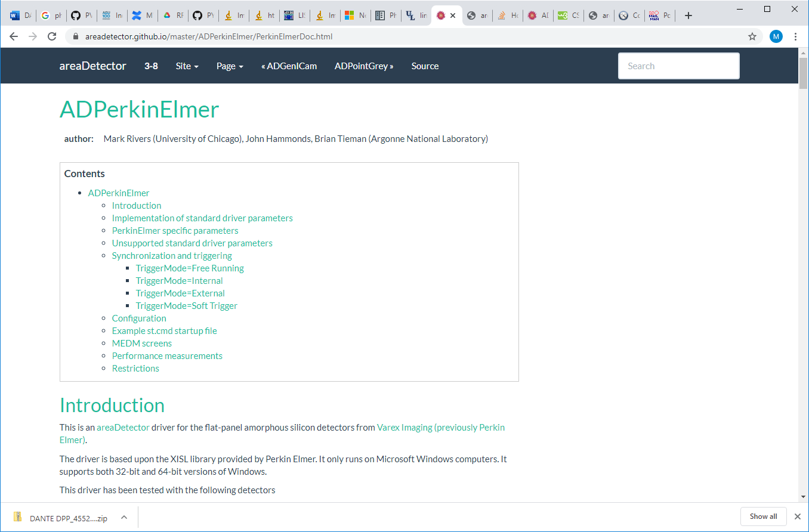The width and height of the screenshot is (809, 532).
Task: Open Example st.cmd startup file link
Action: click(x=165, y=331)
